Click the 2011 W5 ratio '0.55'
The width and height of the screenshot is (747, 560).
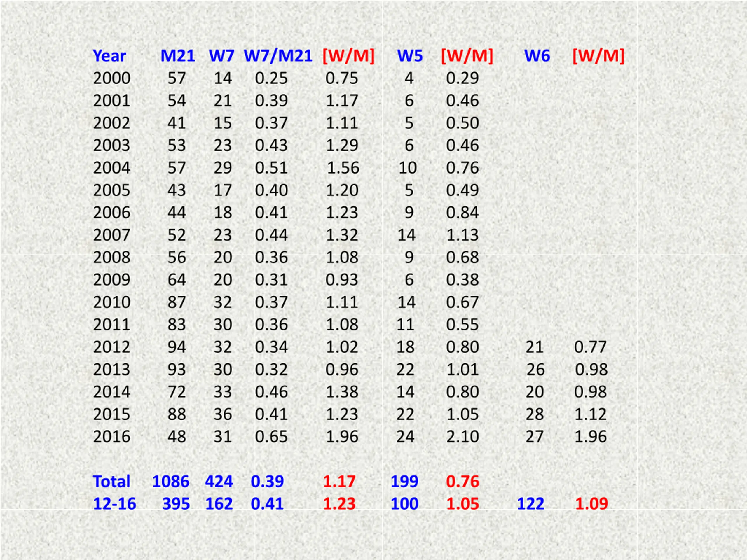pyautogui.click(x=463, y=324)
